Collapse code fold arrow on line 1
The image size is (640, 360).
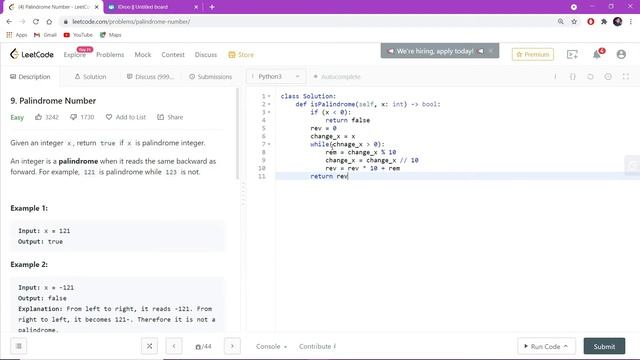(x=269, y=96)
